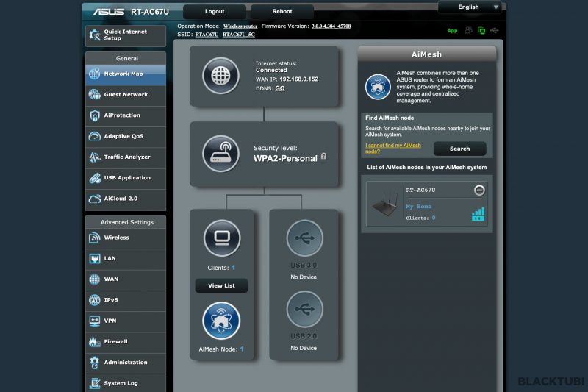Open the Quick Internet Setup wizard
Image resolution: width=588 pixels, height=392 pixels.
tap(125, 35)
